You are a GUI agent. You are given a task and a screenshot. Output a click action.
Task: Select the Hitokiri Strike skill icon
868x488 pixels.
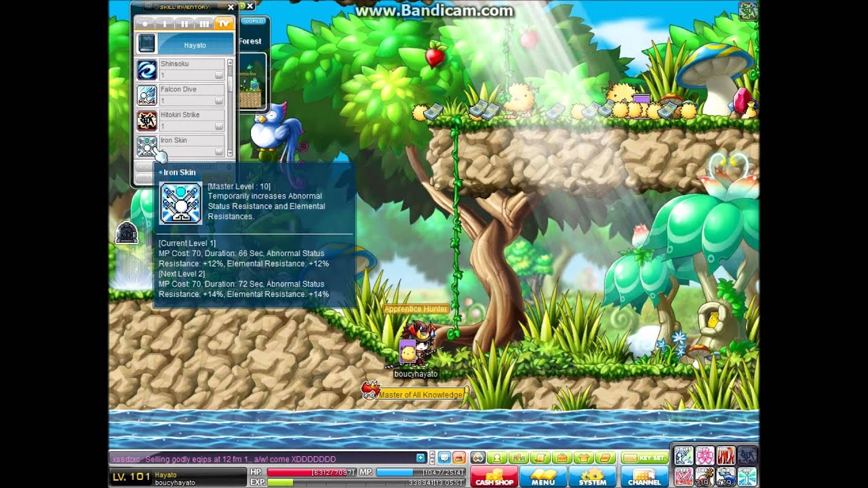click(x=146, y=121)
